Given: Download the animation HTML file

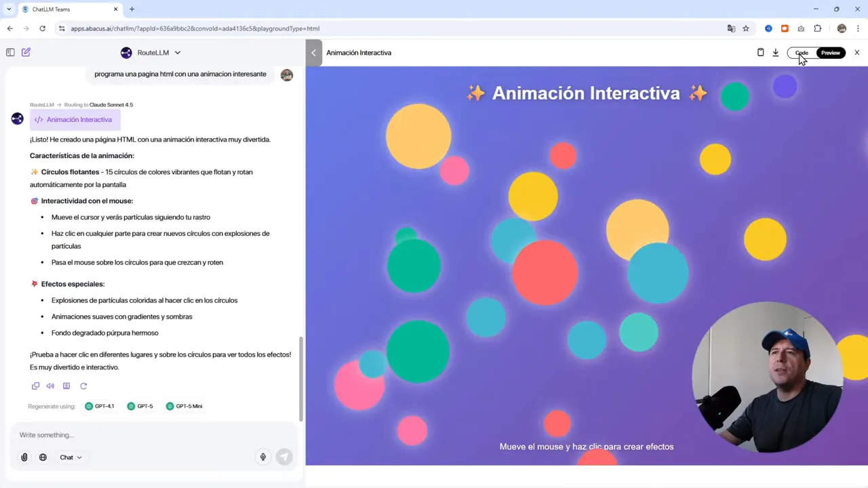Looking at the screenshot, I should point(775,52).
